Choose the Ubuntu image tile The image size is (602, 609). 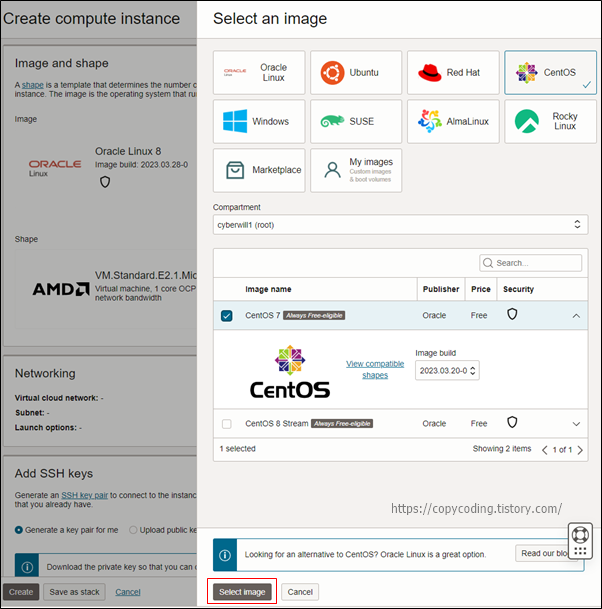[356, 73]
